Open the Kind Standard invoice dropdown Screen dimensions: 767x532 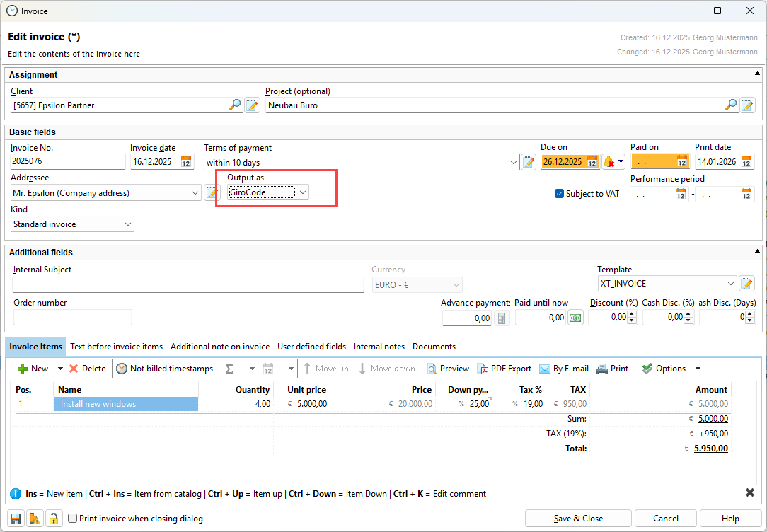[x=128, y=224]
